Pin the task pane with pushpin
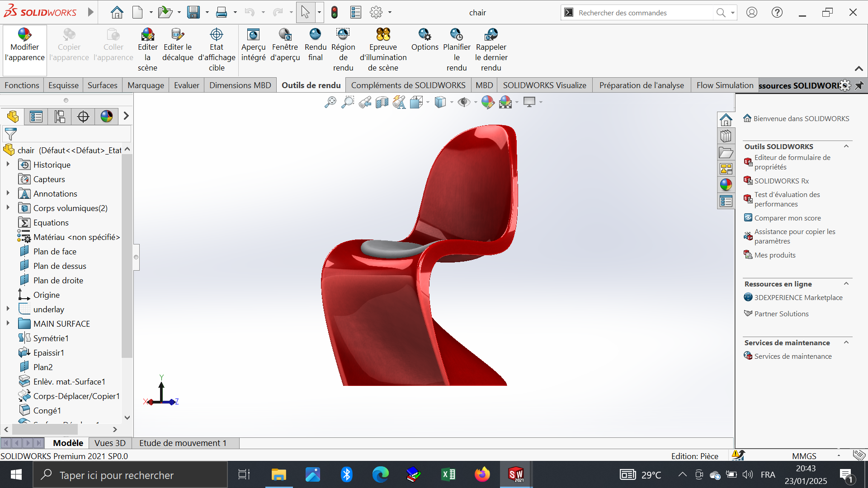 859,85
